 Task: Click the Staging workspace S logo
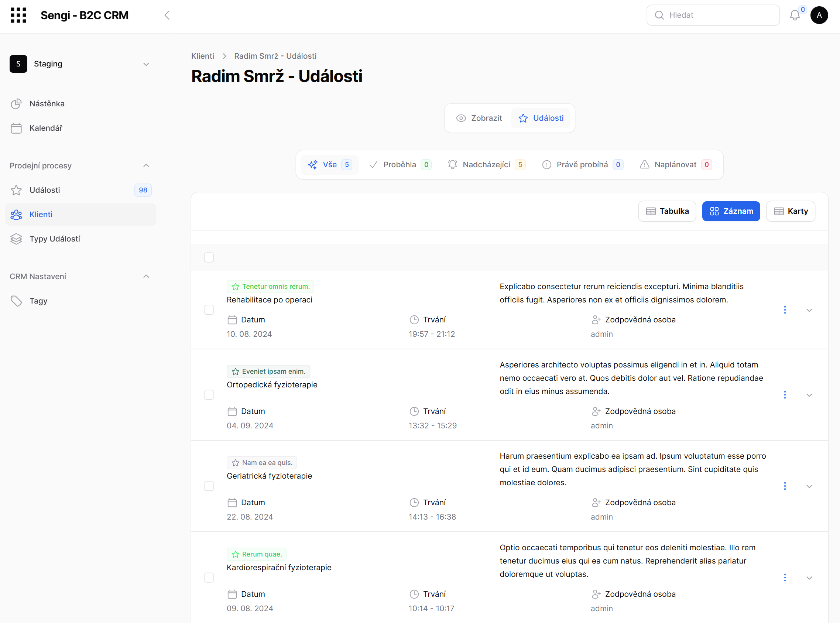(x=18, y=64)
